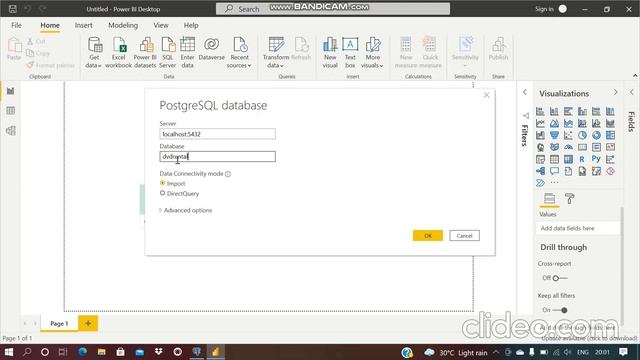Show hidden system tray icons

496,352
